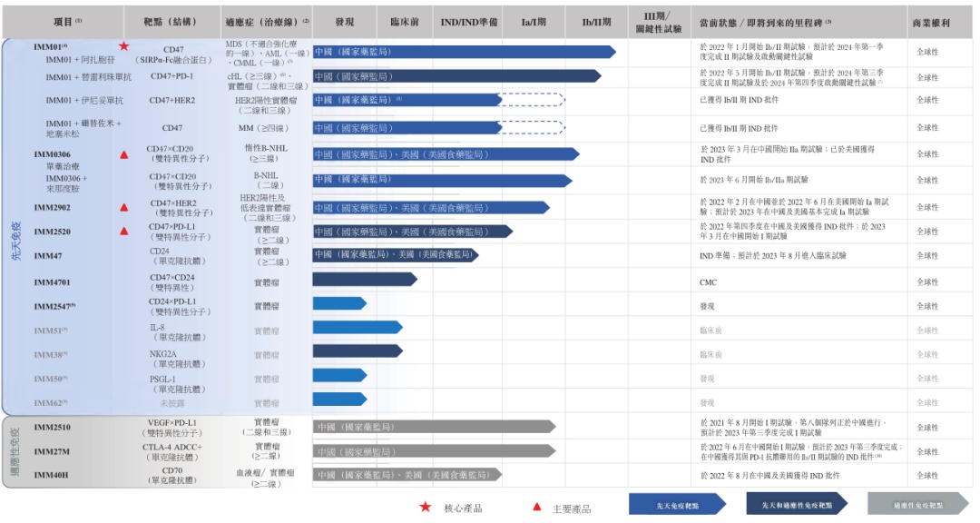Click the IMM40H grey progress bar

point(407,475)
